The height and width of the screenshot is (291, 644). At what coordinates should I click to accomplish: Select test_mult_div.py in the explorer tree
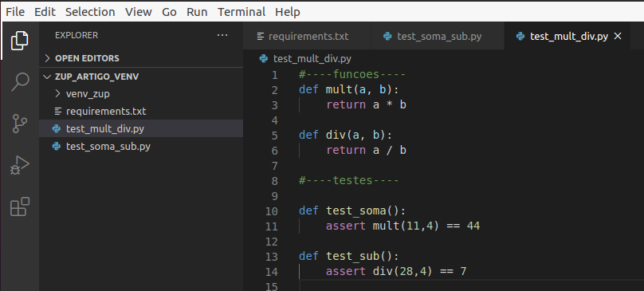[141, 128]
